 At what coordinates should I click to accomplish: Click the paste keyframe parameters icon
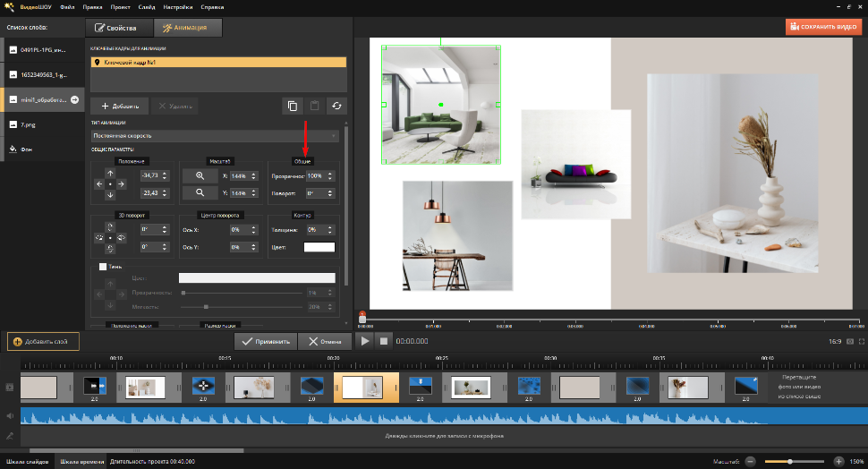pyautogui.click(x=314, y=106)
